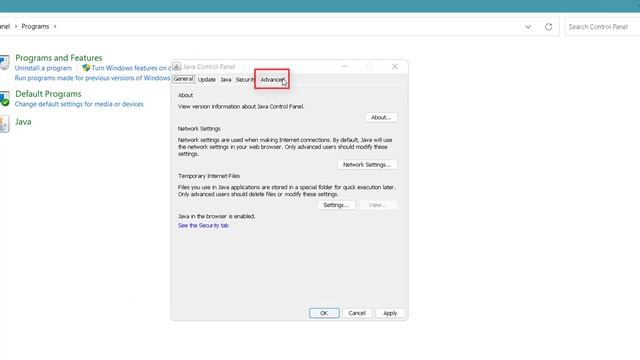Follow the 'See the Security tab' link

pyautogui.click(x=203, y=225)
